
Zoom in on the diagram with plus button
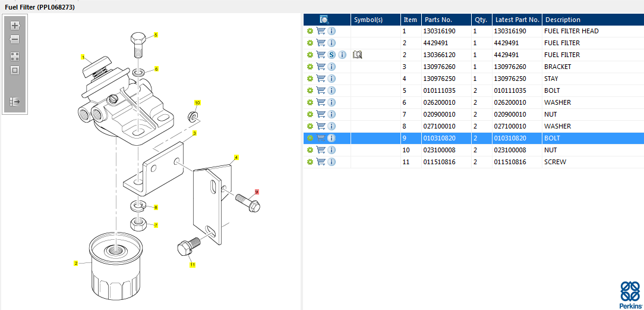click(15, 26)
